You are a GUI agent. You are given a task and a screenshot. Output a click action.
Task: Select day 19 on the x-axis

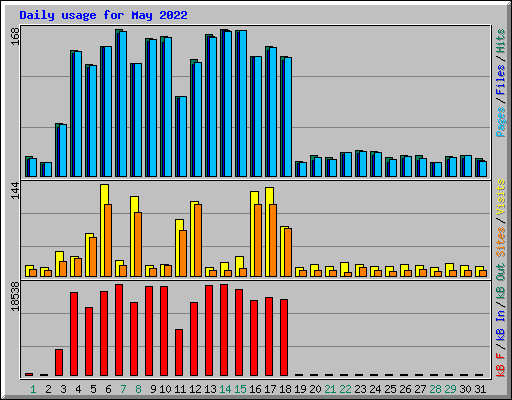click(x=300, y=389)
